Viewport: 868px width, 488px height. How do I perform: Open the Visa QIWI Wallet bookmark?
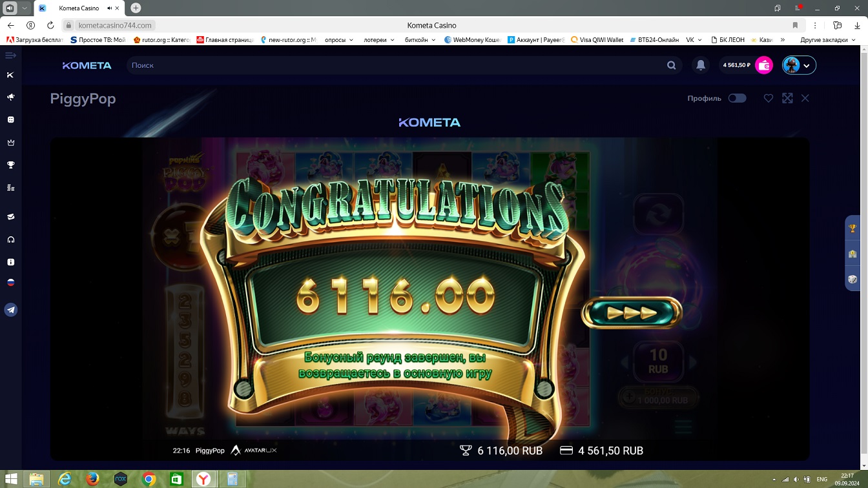[x=597, y=39]
